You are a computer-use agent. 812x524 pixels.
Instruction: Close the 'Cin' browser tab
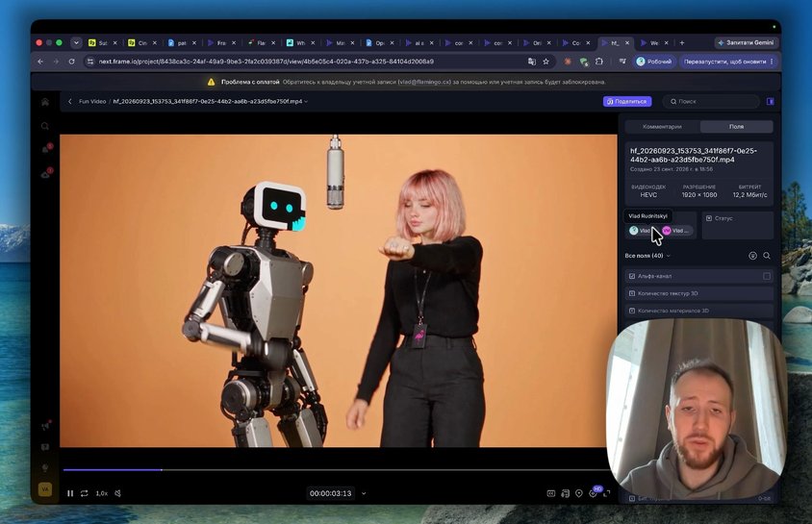[x=154, y=43]
